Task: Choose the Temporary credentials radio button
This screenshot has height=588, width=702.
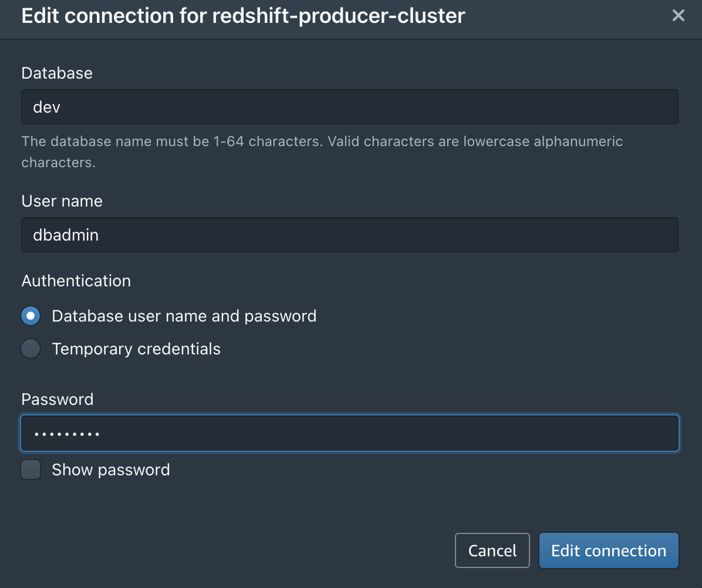Action: click(x=31, y=349)
